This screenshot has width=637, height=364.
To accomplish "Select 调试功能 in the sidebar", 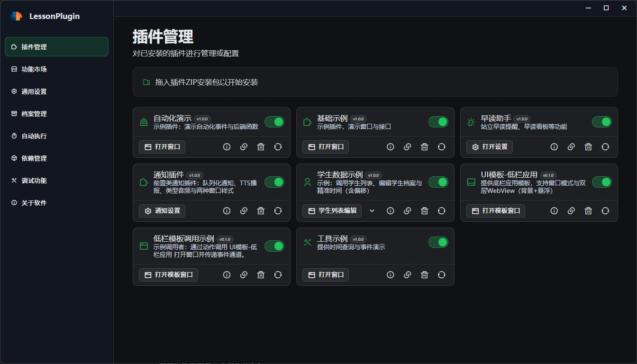I will click(x=34, y=181).
